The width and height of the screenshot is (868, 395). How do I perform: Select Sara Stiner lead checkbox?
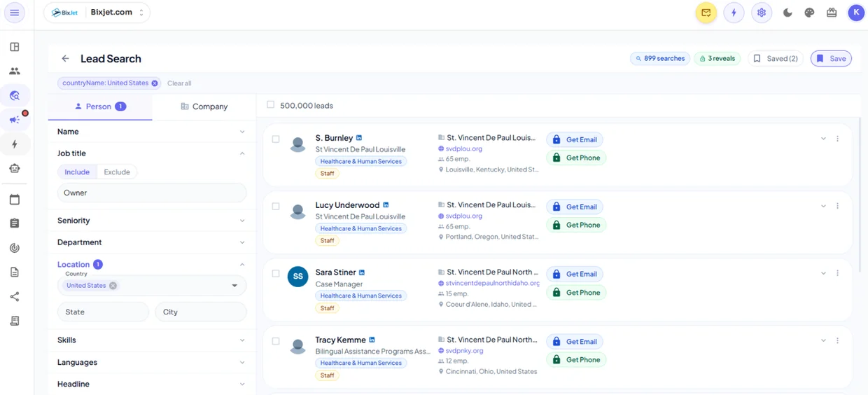point(276,274)
